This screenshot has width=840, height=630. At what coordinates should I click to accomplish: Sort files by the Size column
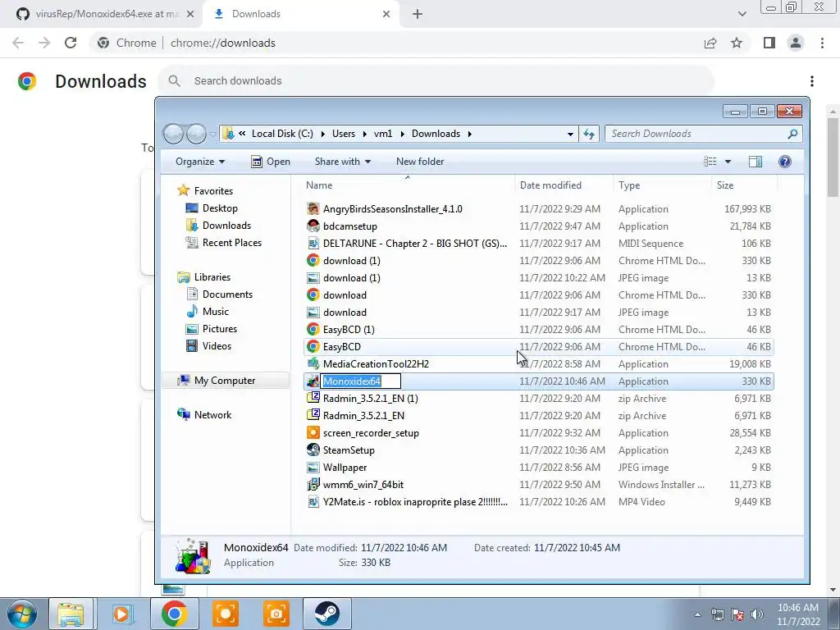[x=725, y=185]
